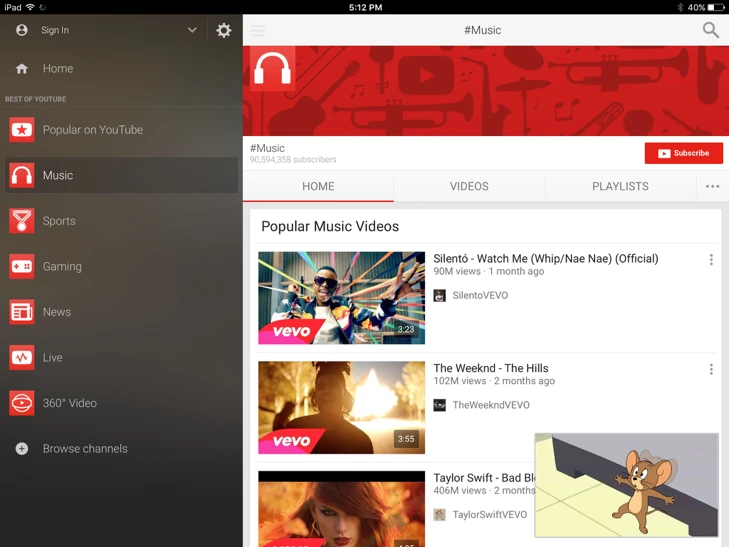Play The Weeknd - The Hills thumbnail

[341, 408]
